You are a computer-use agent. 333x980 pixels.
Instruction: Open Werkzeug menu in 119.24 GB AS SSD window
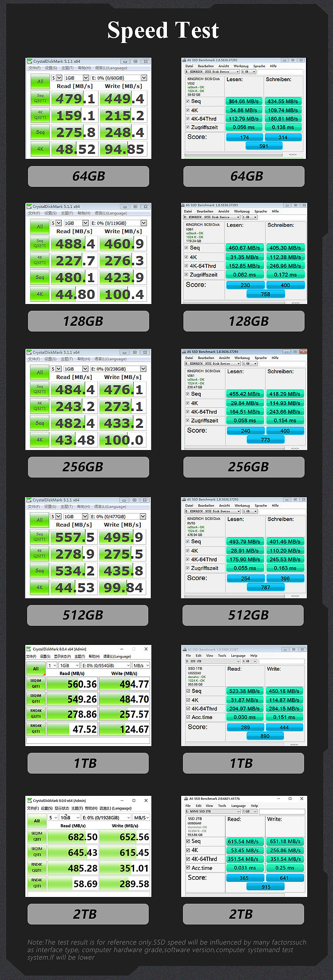pyautogui.click(x=242, y=211)
